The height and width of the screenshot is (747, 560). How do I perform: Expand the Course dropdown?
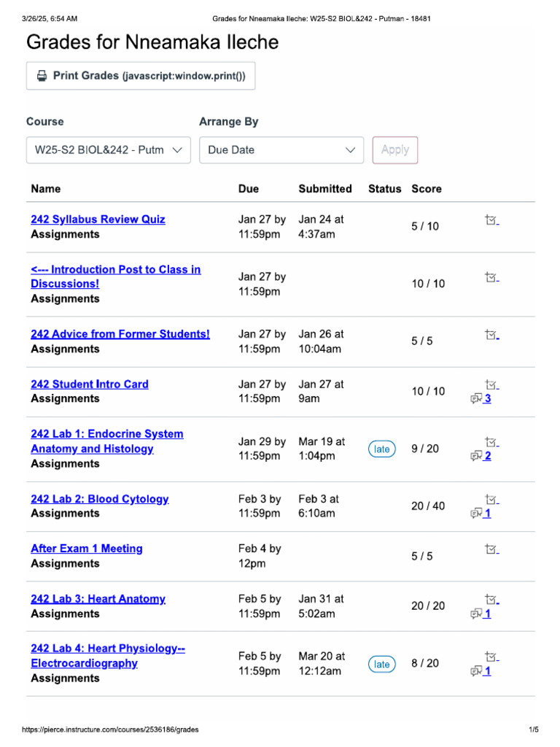[108, 150]
